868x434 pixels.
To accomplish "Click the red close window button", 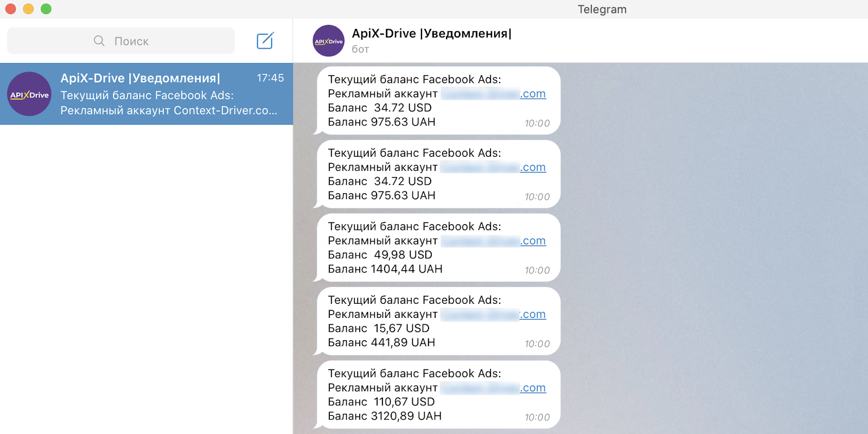I will (x=10, y=9).
